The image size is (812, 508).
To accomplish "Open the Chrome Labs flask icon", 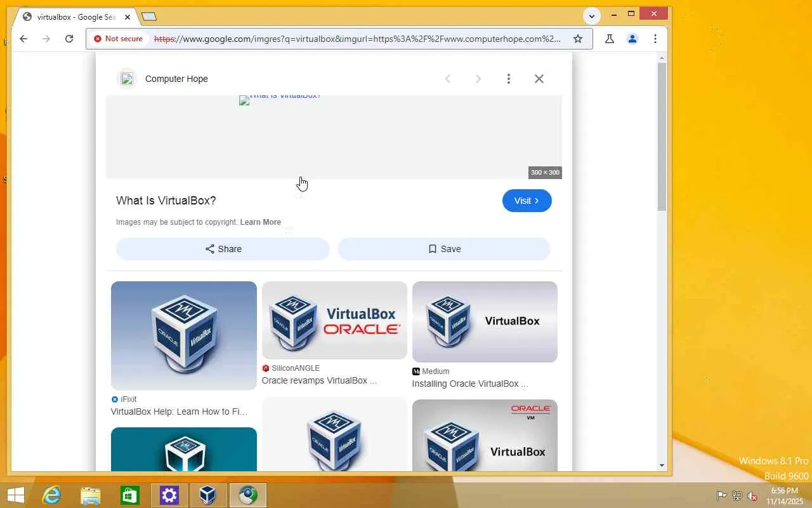I will tap(610, 39).
